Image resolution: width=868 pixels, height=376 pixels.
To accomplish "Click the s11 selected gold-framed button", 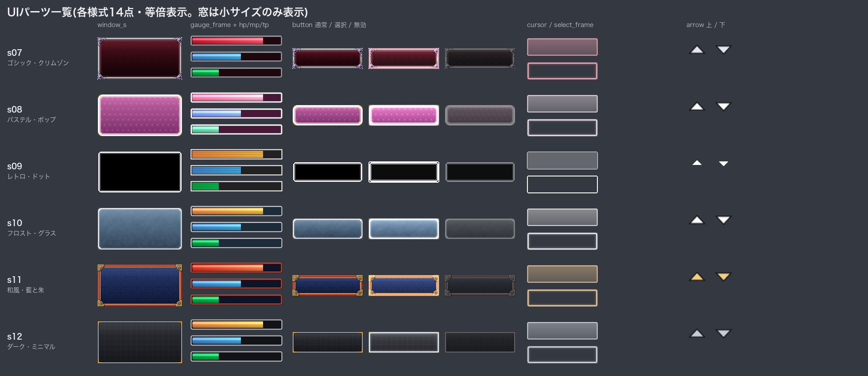I will 404,286.
